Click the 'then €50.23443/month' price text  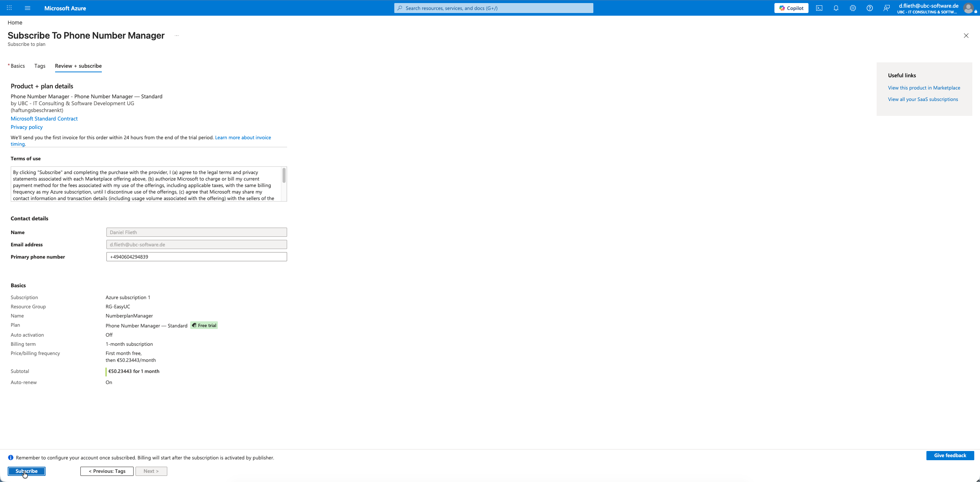click(131, 360)
